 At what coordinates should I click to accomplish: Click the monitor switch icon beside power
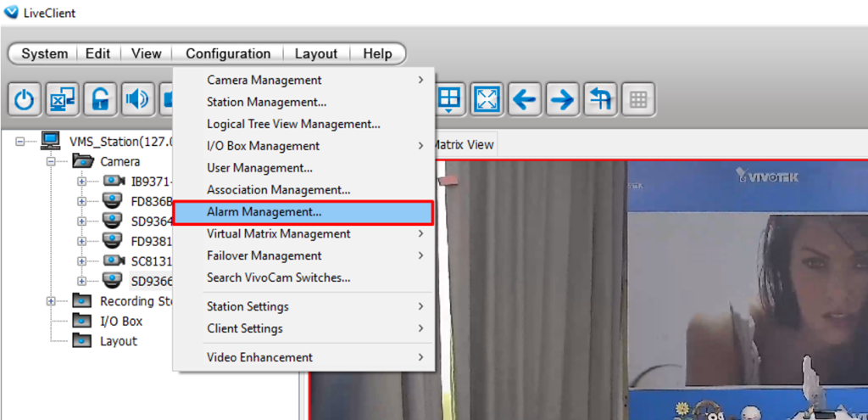tap(63, 99)
